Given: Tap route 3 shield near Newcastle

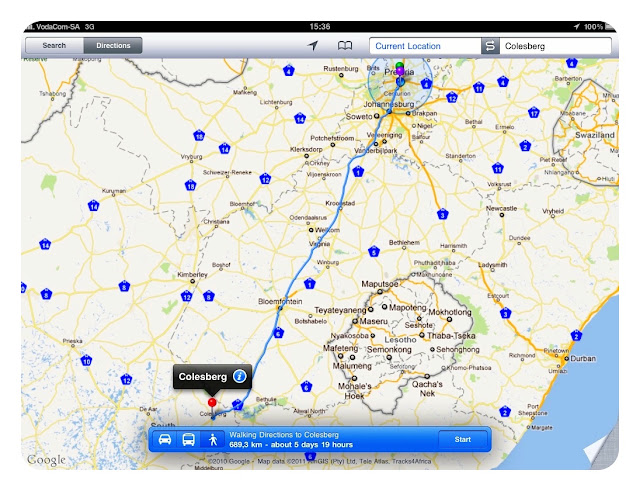Looking at the screenshot, I should (x=442, y=214).
